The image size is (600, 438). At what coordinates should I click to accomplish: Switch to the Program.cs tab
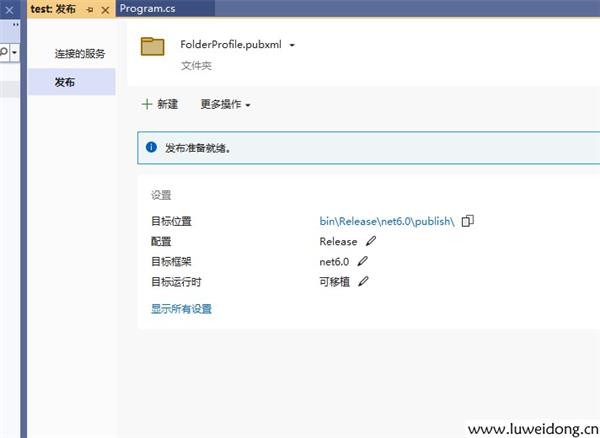pyautogui.click(x=148, y=8)
